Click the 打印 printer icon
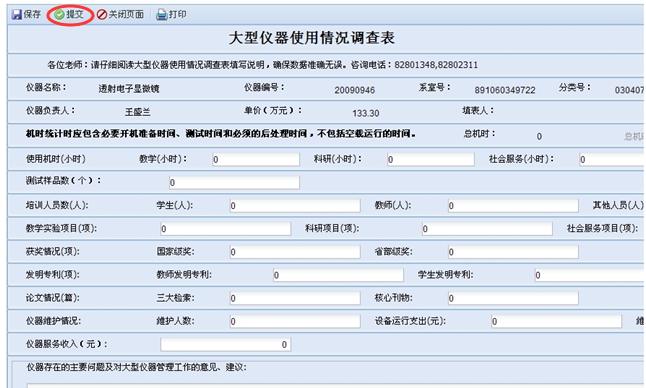The width and height of the screenshot is (646, 388). pos(162,15)
